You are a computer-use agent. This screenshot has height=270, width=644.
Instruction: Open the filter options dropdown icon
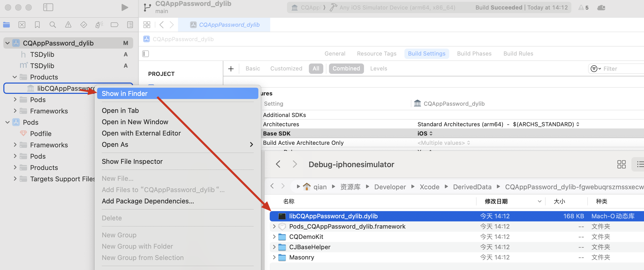click(596, 69)
